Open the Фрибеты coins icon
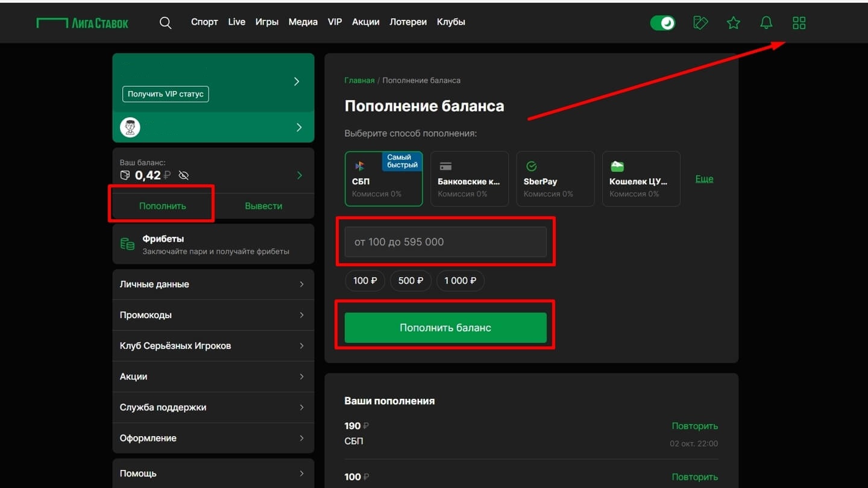The height and width of the screenshot is (488, 868). [x=127, y=244]
